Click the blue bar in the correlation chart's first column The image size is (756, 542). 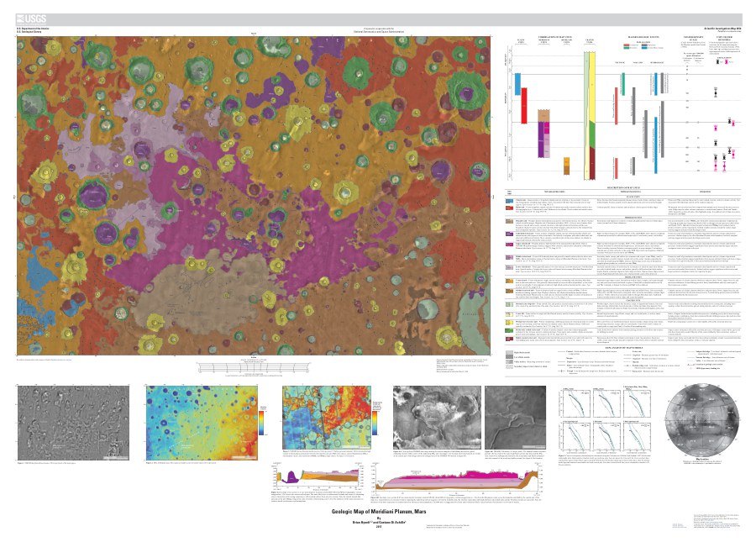pos(518,84)
